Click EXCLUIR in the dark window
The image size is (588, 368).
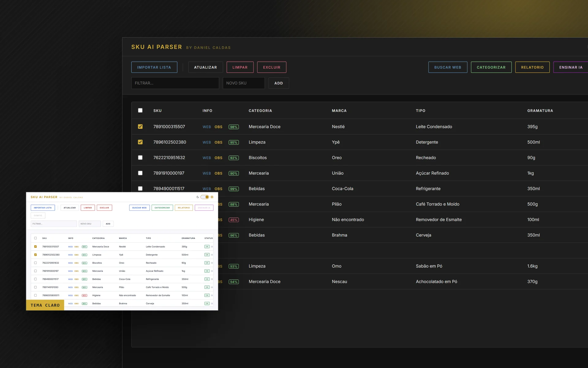272,67
